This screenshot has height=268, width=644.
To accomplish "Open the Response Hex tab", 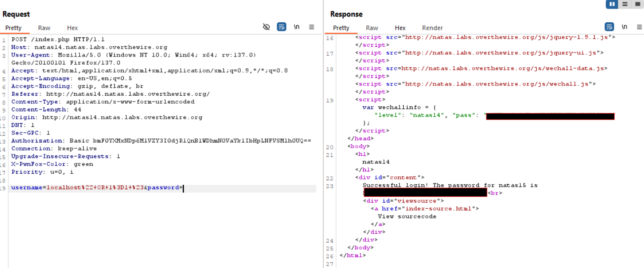I will tap(400, 28).
